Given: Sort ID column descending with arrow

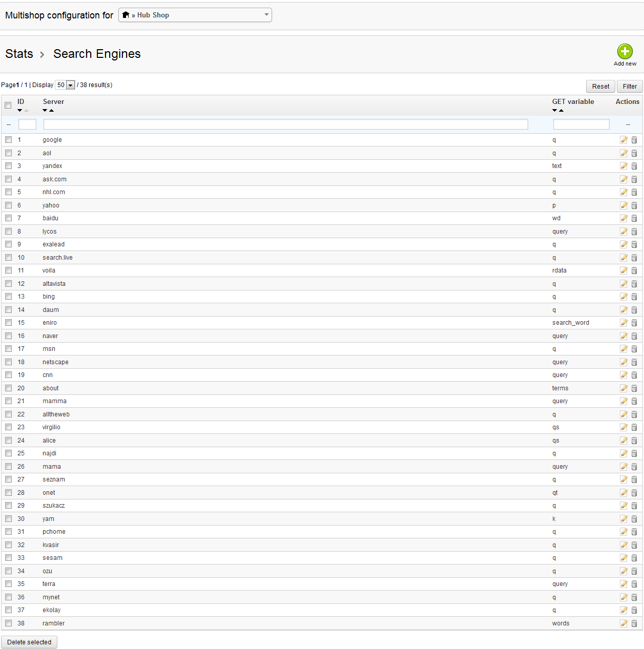Looking at the screenshot, I should click(20, 111).
